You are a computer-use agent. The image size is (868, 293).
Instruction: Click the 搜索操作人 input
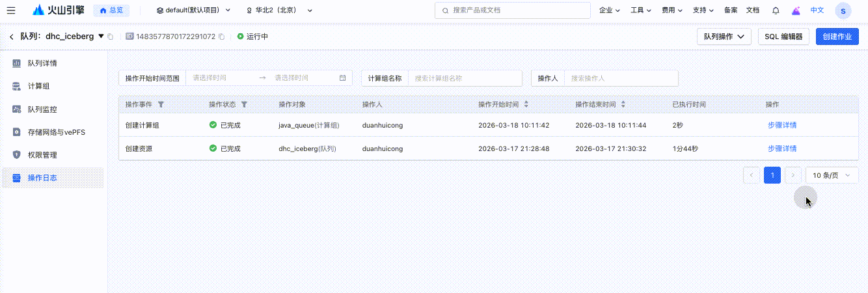tap(621, 77)
